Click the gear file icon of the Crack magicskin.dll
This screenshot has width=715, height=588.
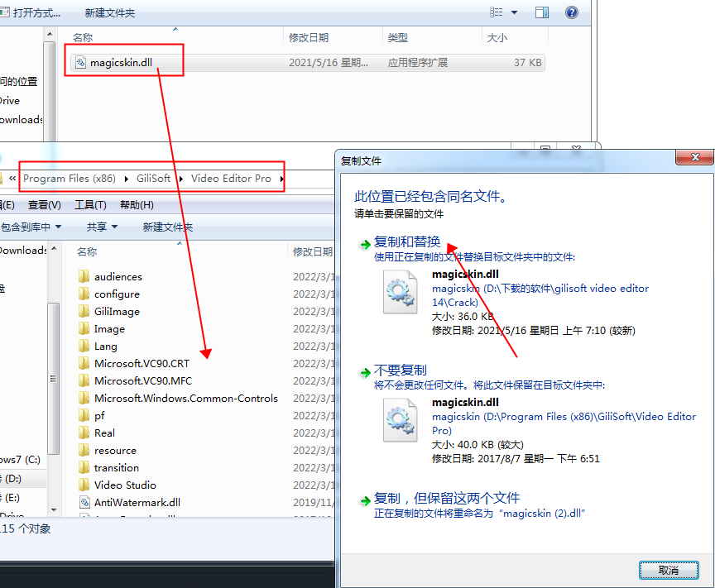click(x=400, y=292)
